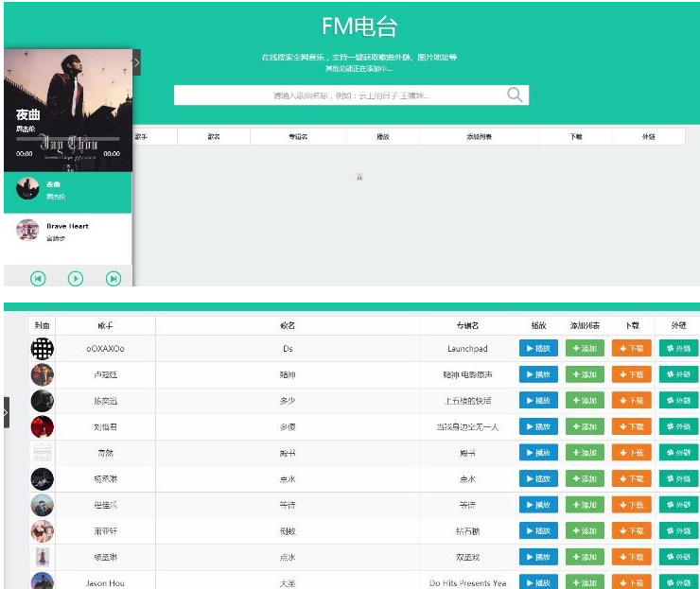Click the song progress bar for 夜曲
This screenshot has width=700, height=589.
tap(67, 139)
